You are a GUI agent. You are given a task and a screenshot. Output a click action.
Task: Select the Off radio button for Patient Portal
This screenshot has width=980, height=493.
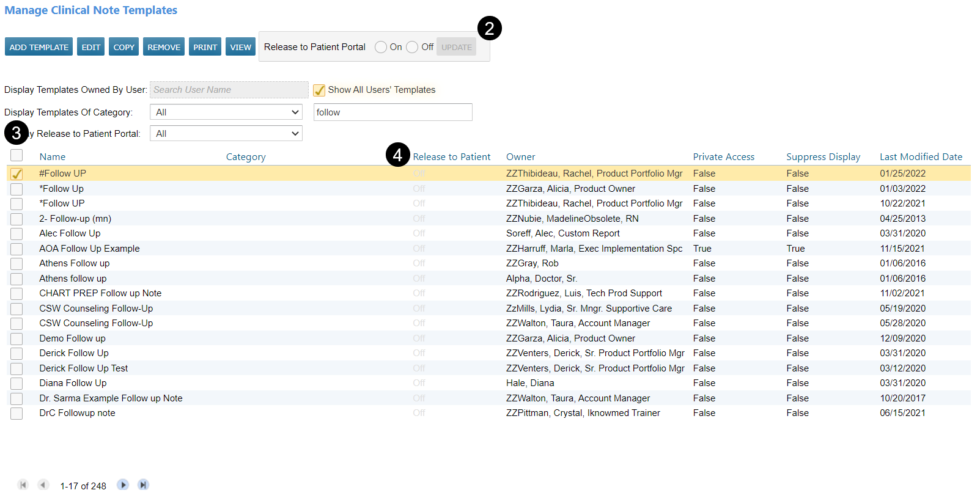(412, 47)
